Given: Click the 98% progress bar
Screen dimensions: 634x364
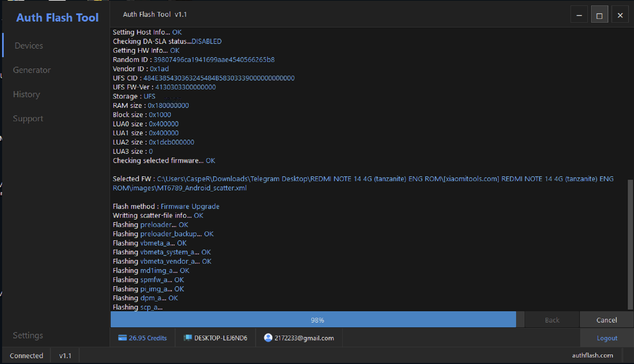Looking at the screenshot, I should click(317, 319).
